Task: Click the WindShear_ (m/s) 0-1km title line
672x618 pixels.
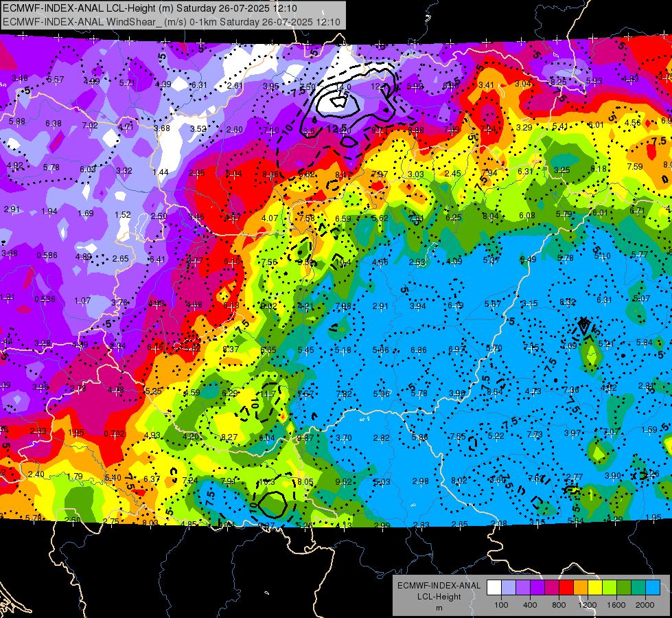Action: pyautogui.click(x=172, y=22)
